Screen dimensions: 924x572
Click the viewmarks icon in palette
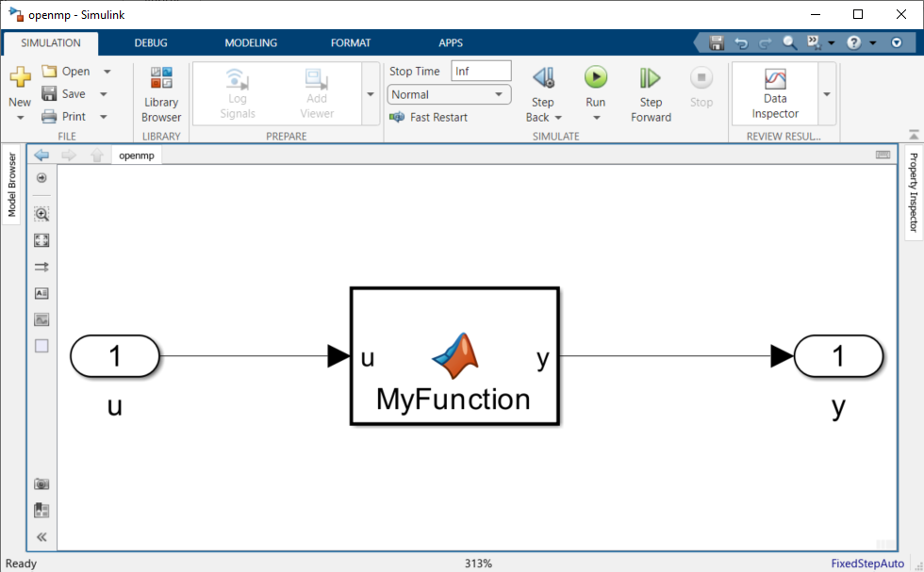pyautogui.click(x=41, y=510)
